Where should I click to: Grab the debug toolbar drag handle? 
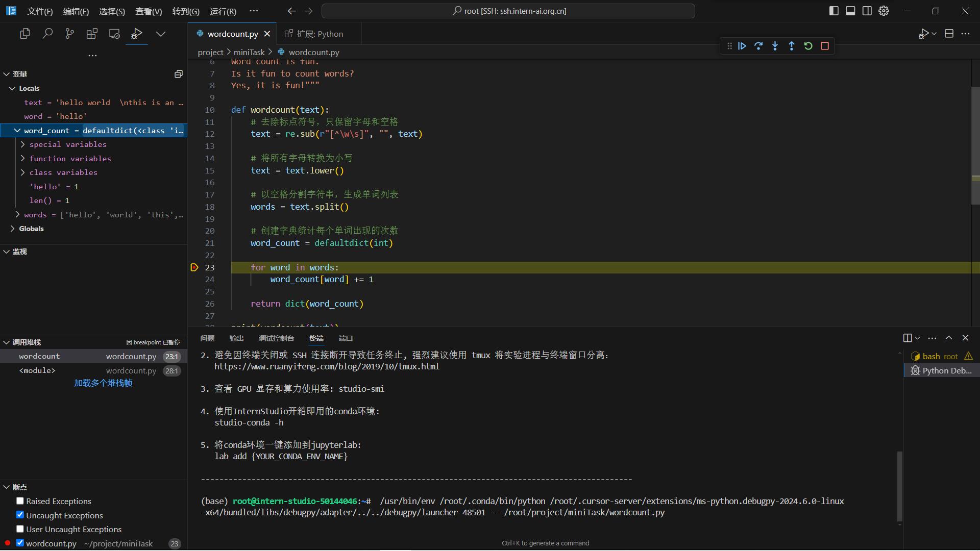pyautogui.click(x=729, y=46)
